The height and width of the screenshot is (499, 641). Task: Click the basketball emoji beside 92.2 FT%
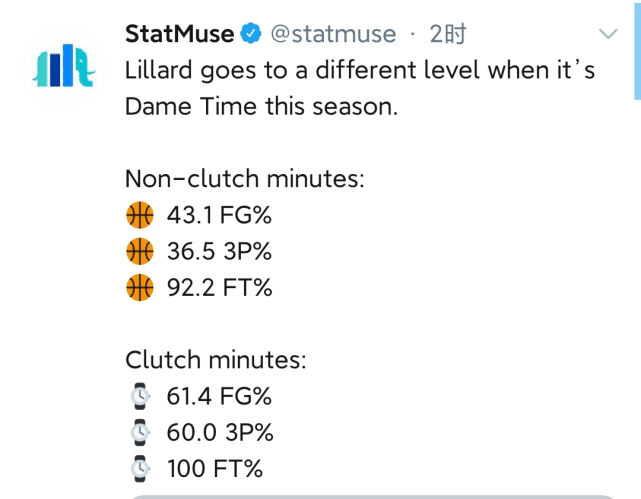pyautogui.click(x=140, y=289)
